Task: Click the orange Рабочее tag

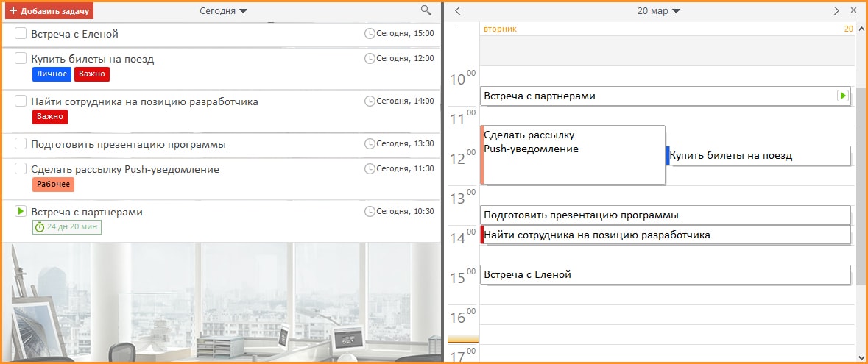Action: [x=53, y=185]
